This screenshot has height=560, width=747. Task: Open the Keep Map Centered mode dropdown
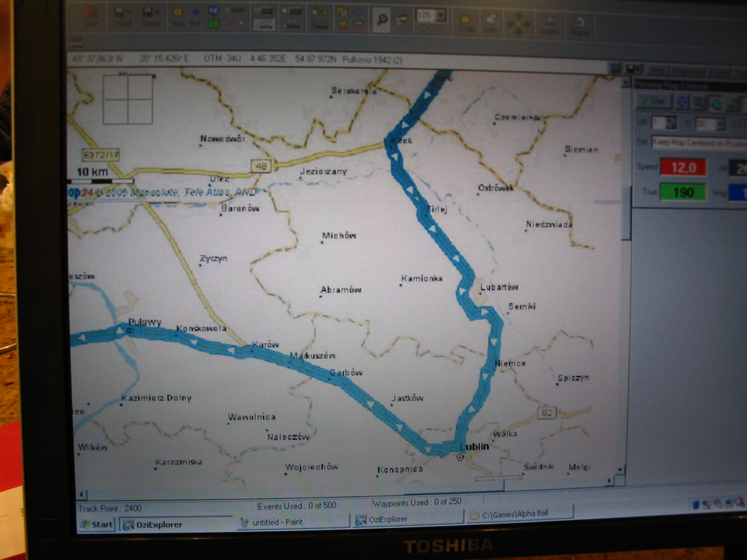point(698,142)
